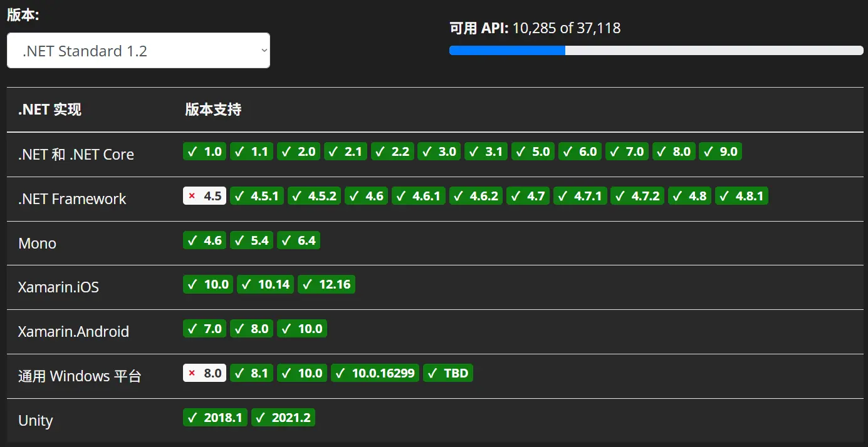Click the 通用 Windows 平台 row label
Image resolution: width=868 pixels, height=447 pixels.
80,376
